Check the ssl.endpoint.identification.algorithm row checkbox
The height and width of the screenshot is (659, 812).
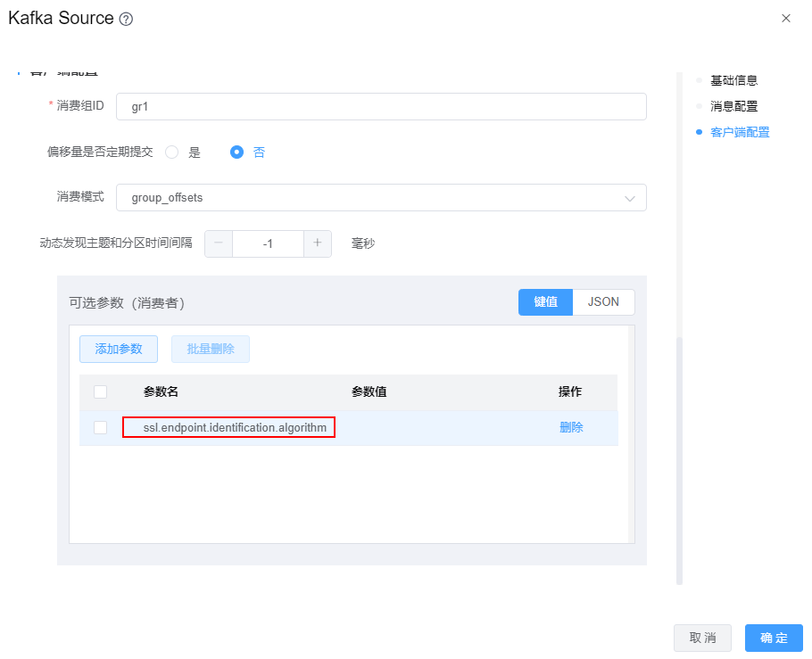(x=100, y=428)
